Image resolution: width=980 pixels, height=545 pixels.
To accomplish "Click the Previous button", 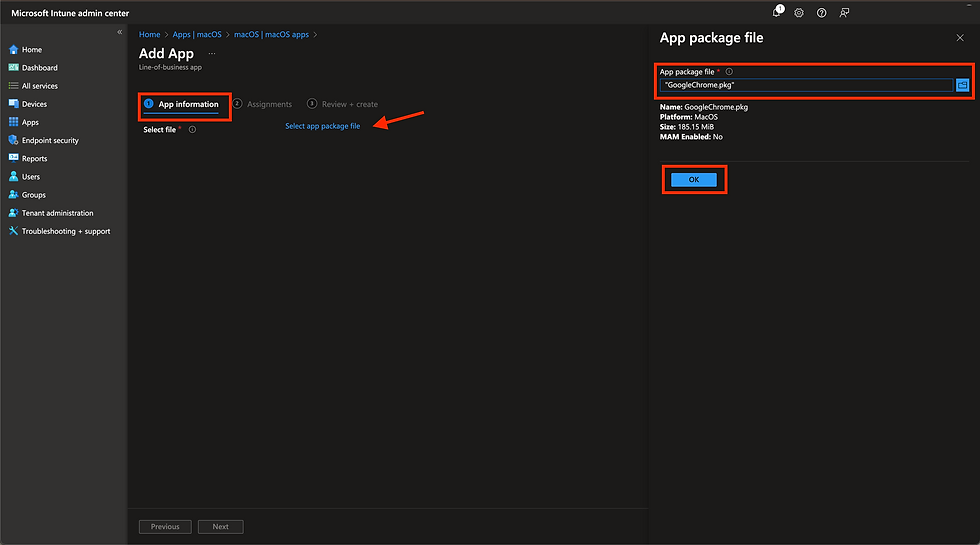I will coord(165,527).
